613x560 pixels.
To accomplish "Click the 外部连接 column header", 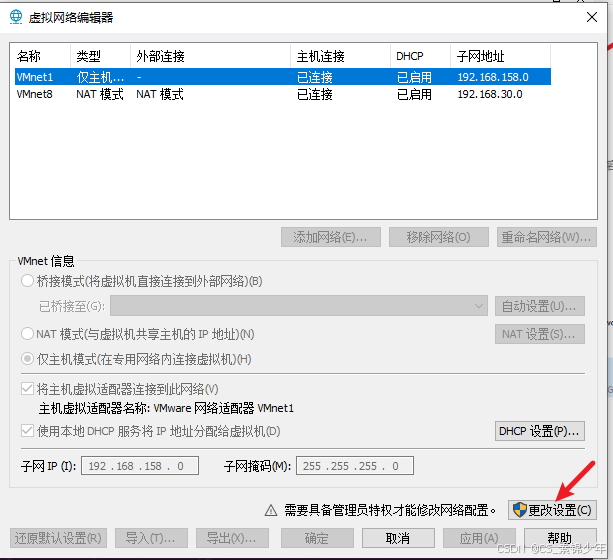I will coord(210,56).
